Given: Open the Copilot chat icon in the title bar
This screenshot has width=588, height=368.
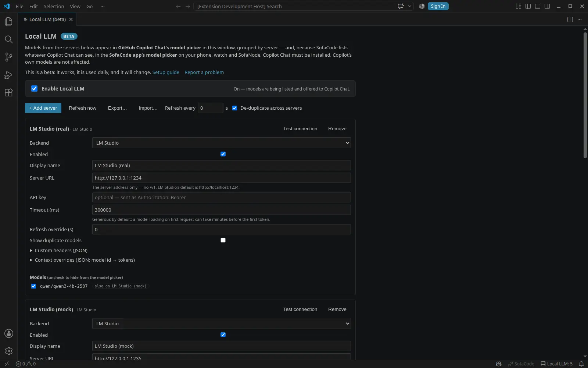Looking at the screenshot, I should pos(401,6).
